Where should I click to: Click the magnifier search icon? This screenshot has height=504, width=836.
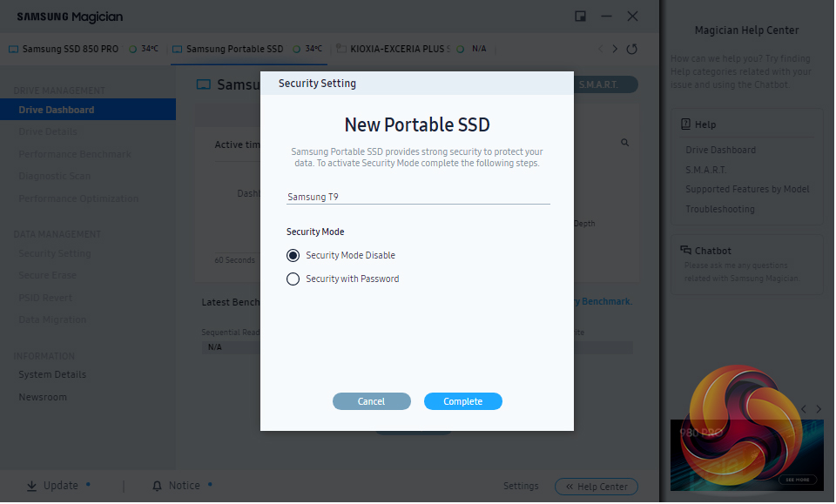tap(625, 143)
